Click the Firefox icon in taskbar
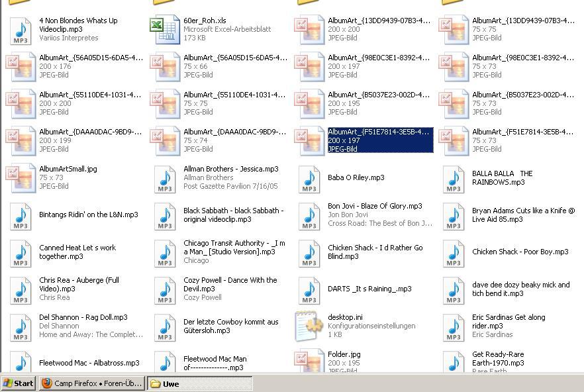 coord(46,383)
